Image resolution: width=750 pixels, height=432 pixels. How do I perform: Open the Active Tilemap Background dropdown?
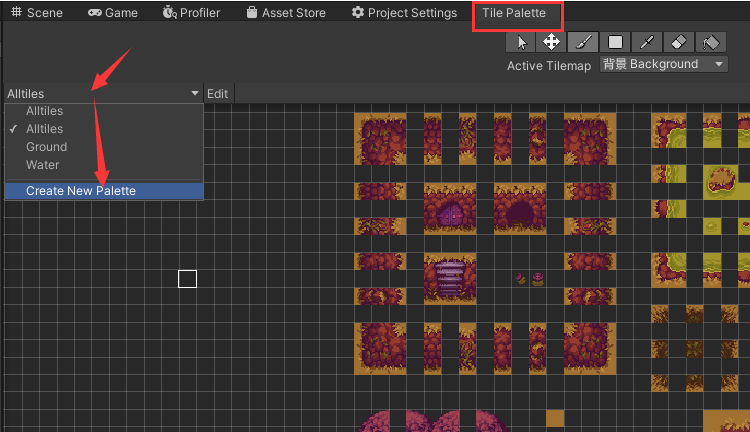coord(663,64)
